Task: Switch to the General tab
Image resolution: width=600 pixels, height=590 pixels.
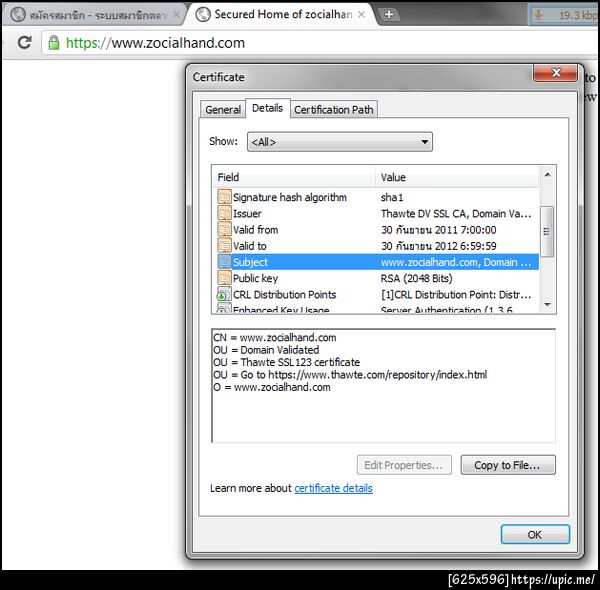Action: (x=223, y=109)
